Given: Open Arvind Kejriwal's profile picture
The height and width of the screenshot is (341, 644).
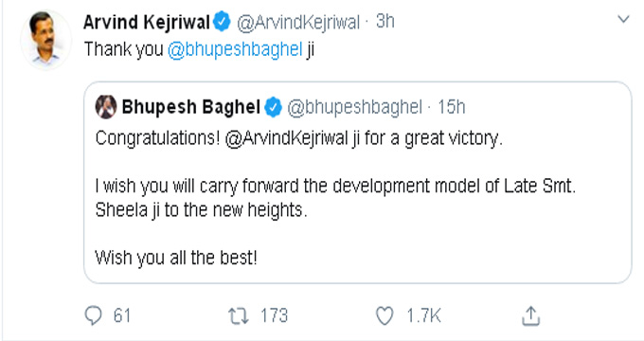Looking at the screenshot, I should coord(45,40).
